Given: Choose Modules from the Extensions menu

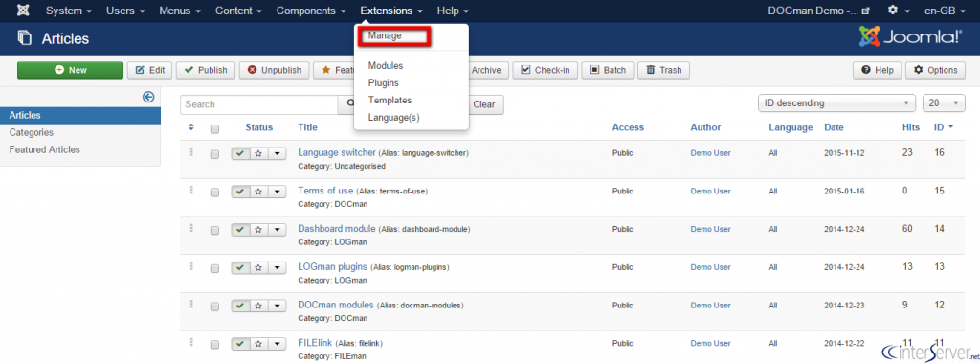Looking at the screenshot, I should 386,66.
